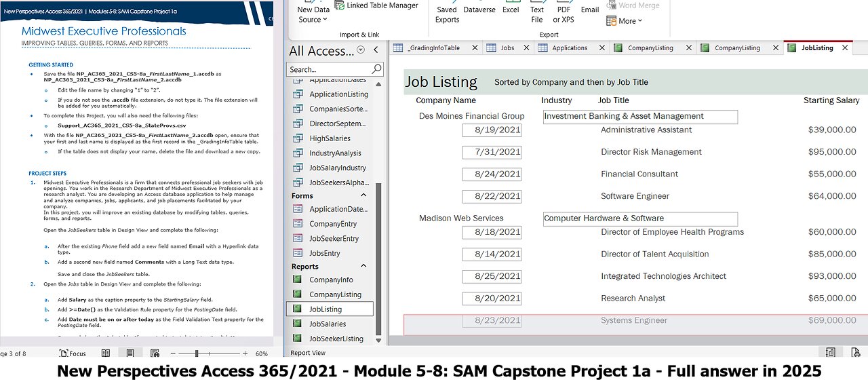The height and width of the screenshot is (384, 868).
Task: Switch Word to Read Mode view
Action: point(106,353)
